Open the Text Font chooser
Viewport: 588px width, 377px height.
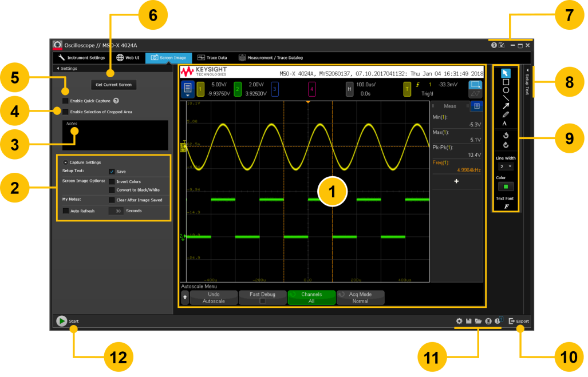point(506,206)
